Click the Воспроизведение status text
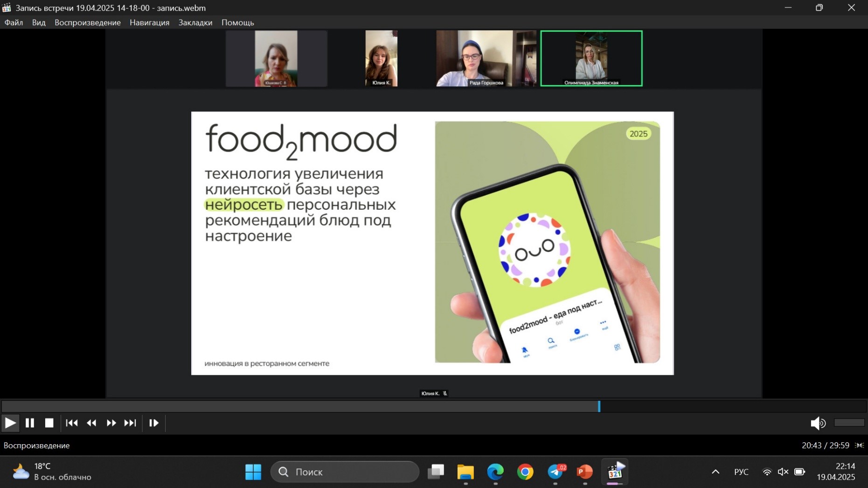 coord(37,446)
